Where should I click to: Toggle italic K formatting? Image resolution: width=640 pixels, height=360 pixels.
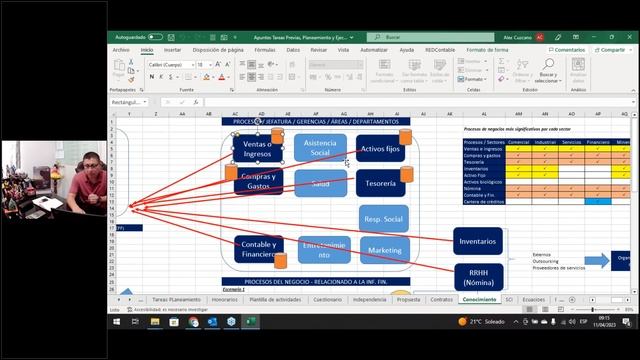pos(161,77)
